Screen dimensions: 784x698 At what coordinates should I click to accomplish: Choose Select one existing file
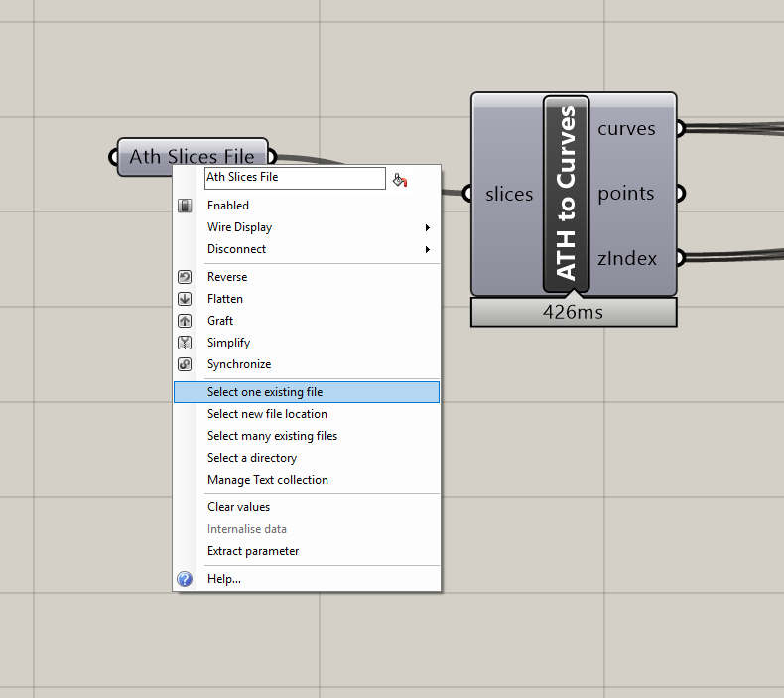307,392
